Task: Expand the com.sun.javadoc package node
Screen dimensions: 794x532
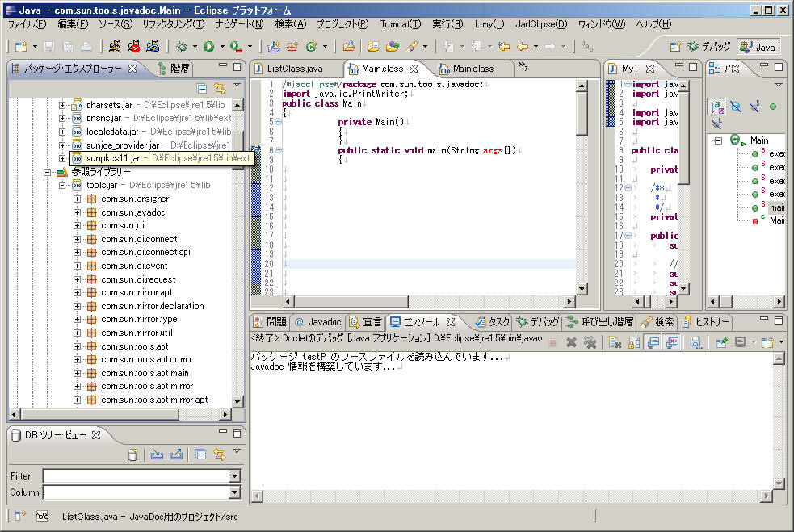Action: pyautogui.click(x=78, y=212)
